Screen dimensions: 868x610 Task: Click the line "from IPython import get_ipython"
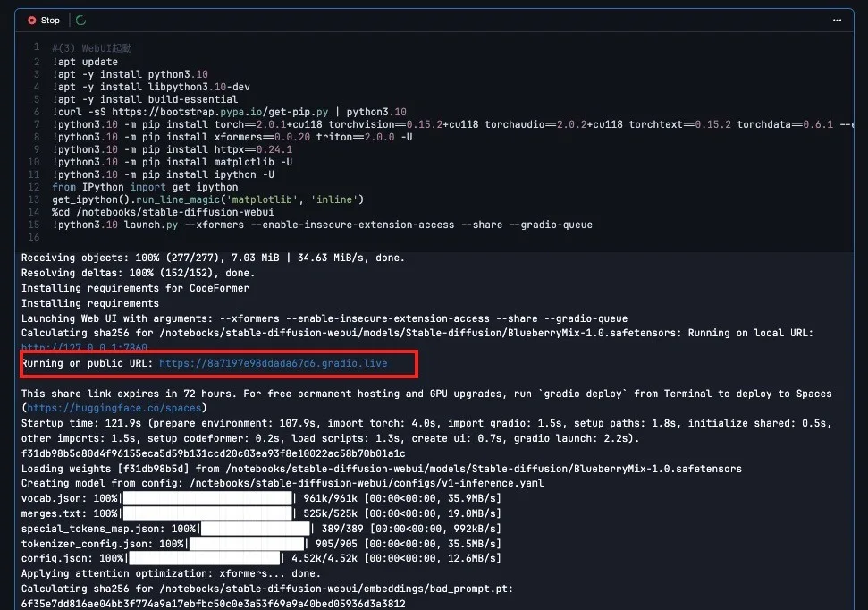[145, 187]
